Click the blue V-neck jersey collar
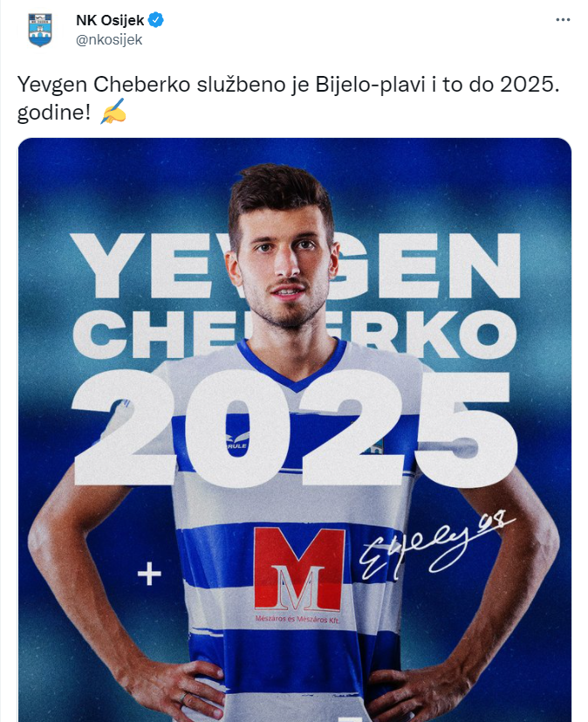The image size is (588, 722). pos(292,365)
